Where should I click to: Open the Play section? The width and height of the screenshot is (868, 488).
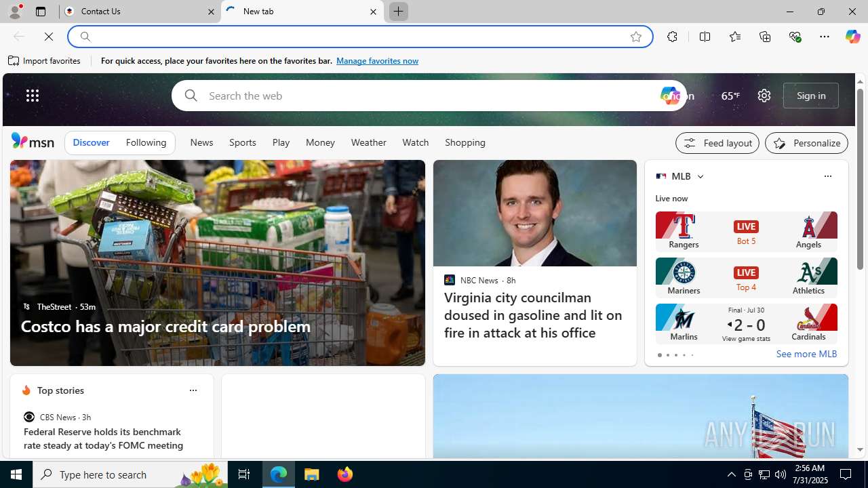[281, 142]
